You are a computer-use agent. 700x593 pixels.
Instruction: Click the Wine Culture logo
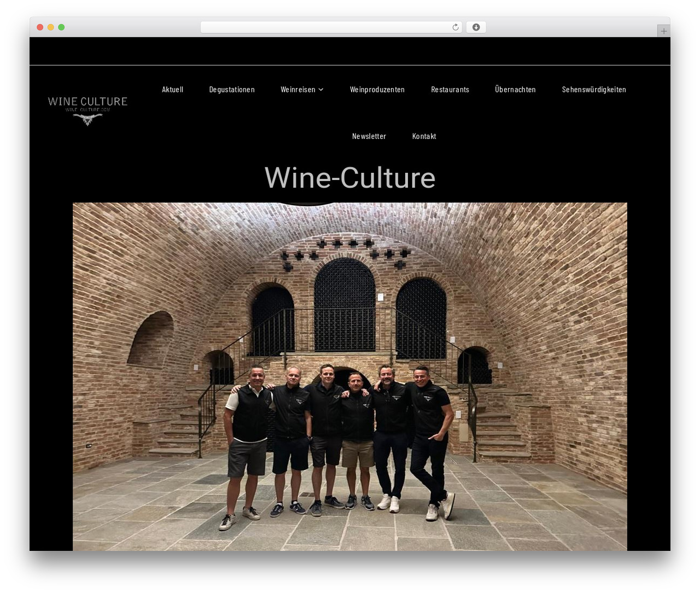coord(87,111)
